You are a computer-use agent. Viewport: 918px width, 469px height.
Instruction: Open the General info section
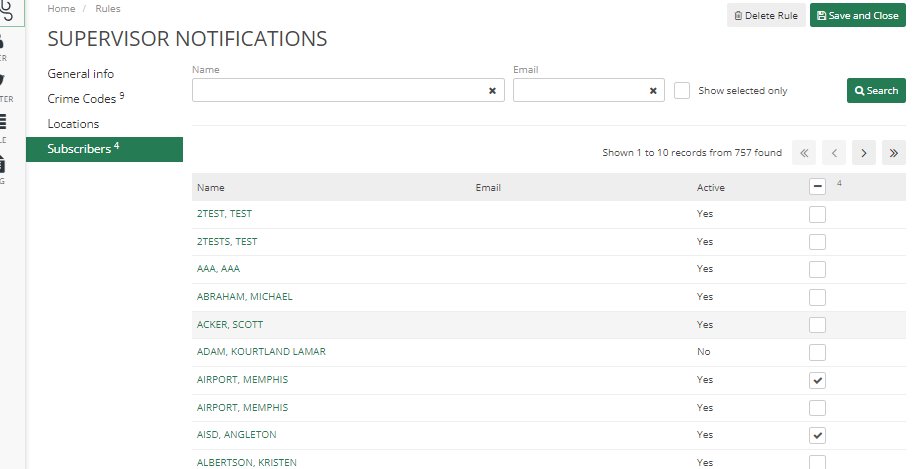pos(81,74)
